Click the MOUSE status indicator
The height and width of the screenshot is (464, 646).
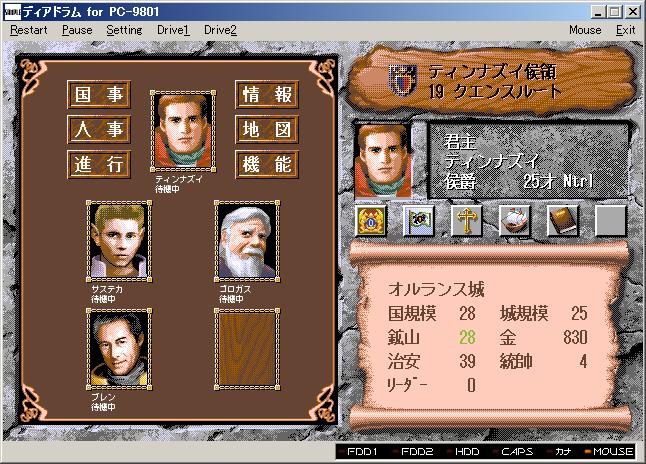pos(609,452)
